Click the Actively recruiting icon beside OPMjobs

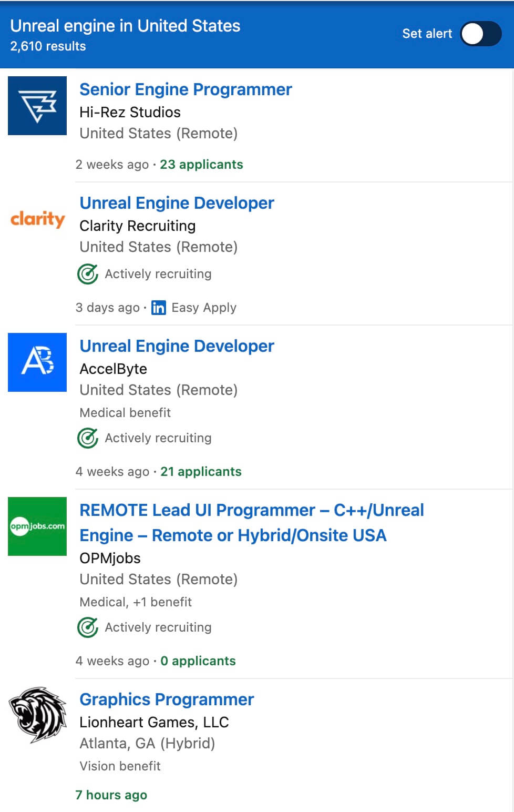tap(88, 627)
